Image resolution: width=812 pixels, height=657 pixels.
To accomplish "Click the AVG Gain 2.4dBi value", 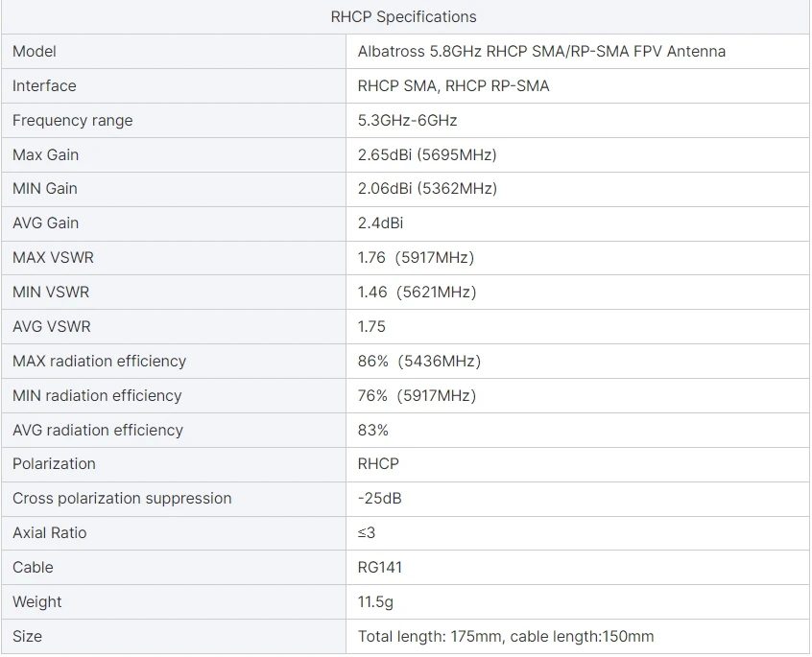I will point(380,223).
